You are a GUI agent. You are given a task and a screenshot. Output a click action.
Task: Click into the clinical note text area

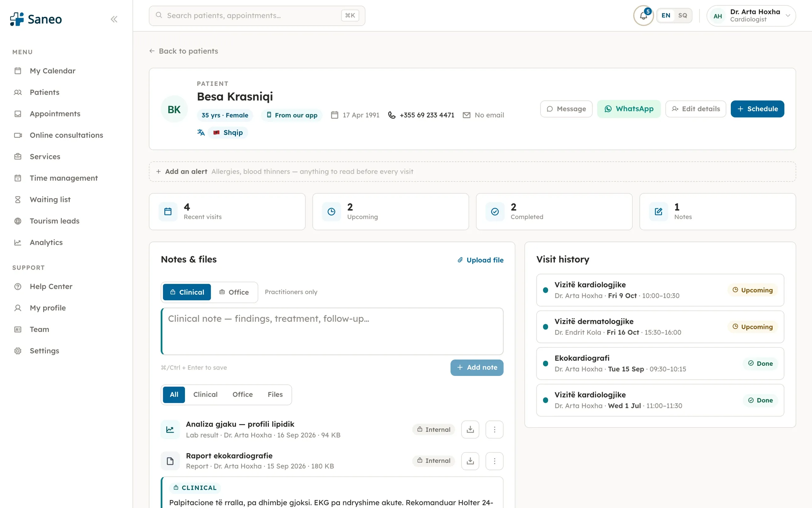pos(332,331)
